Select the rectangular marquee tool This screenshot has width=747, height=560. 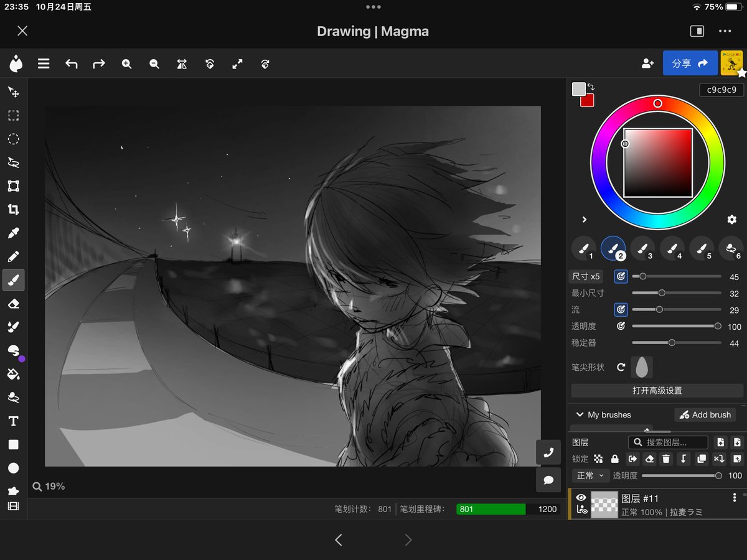pyautogui.click(x=13, y=116)
